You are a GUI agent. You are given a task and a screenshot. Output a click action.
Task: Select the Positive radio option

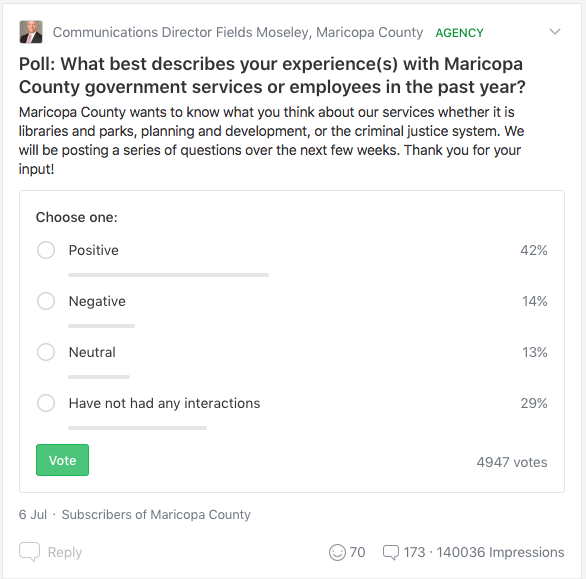coord(46,250)
